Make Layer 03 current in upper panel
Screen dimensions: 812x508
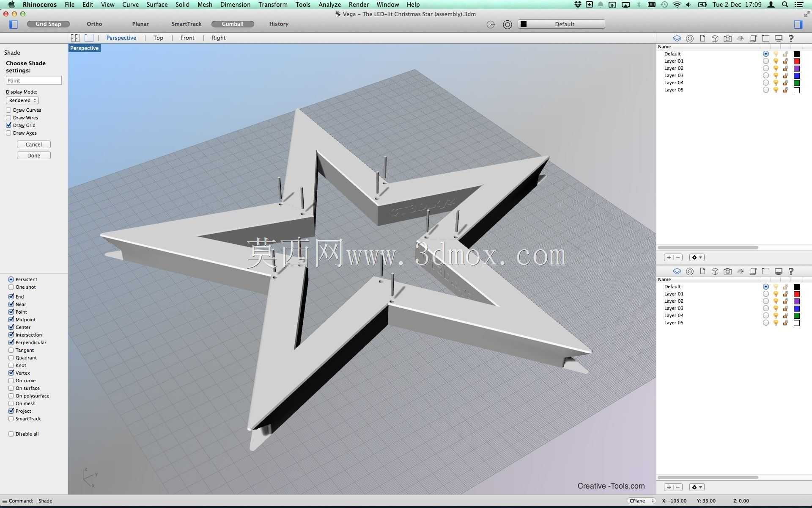coord(765,76)
